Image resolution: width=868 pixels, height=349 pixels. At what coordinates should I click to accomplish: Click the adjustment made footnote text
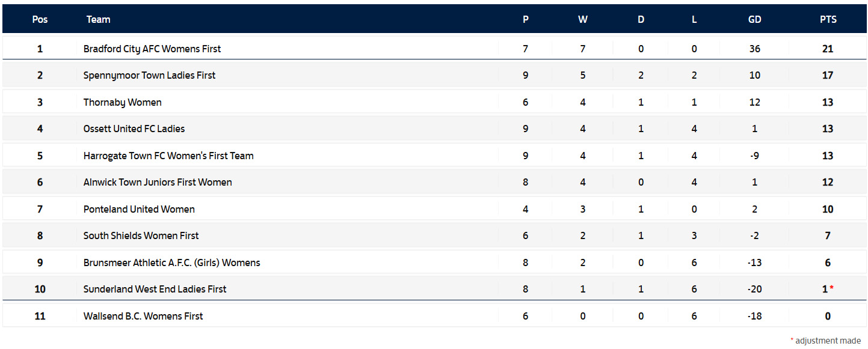tap(828, 341)
